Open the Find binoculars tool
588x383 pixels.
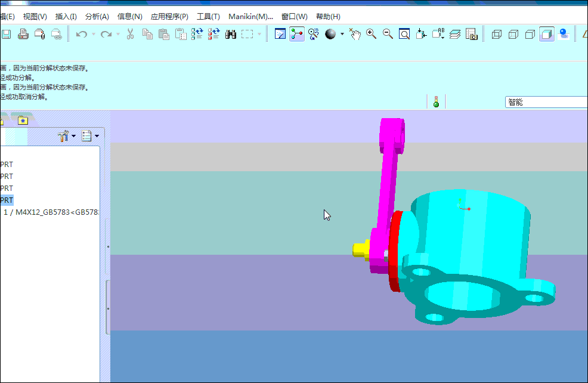coord(231,35)
